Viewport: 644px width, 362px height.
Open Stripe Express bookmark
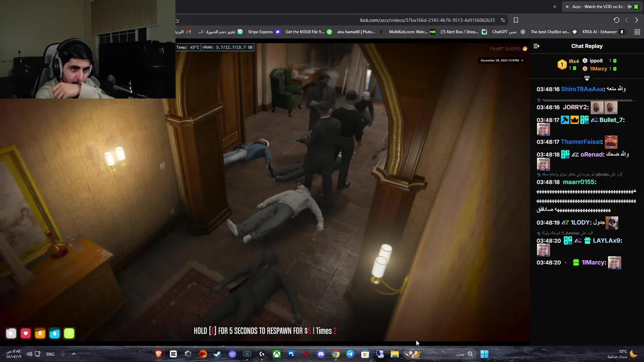pyautogui.click(x=264, y=32)
